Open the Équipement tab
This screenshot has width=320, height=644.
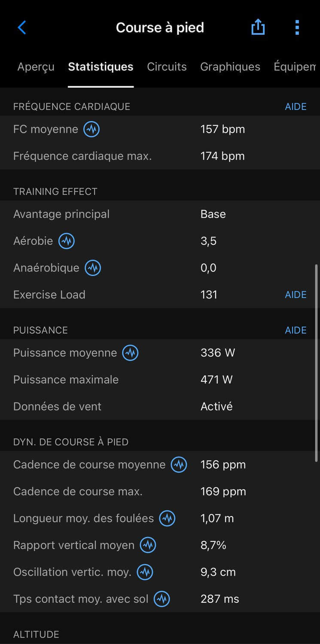click(296, 67)
